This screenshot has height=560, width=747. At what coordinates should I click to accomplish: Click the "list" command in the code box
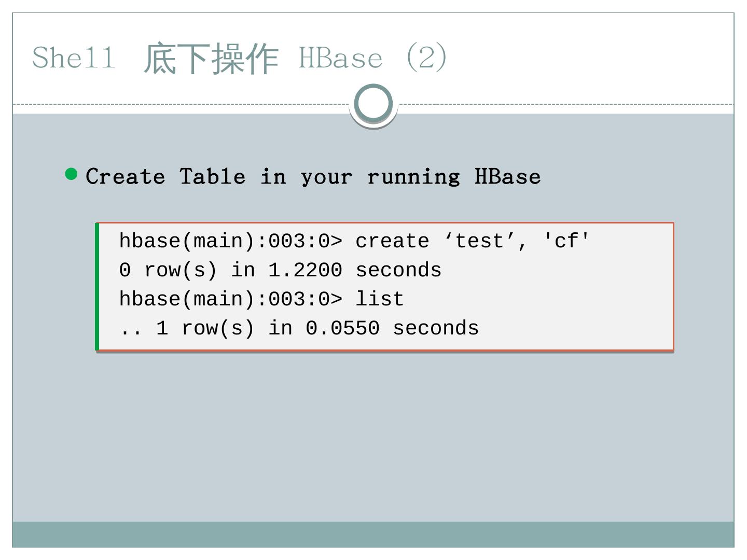[379, 299]
